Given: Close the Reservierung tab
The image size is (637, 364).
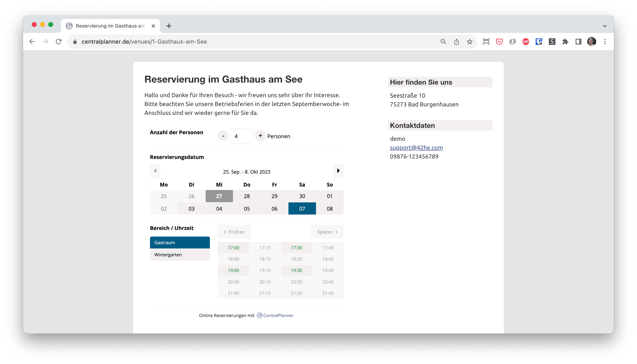Looking at the screenshot, I should [153, 26].
